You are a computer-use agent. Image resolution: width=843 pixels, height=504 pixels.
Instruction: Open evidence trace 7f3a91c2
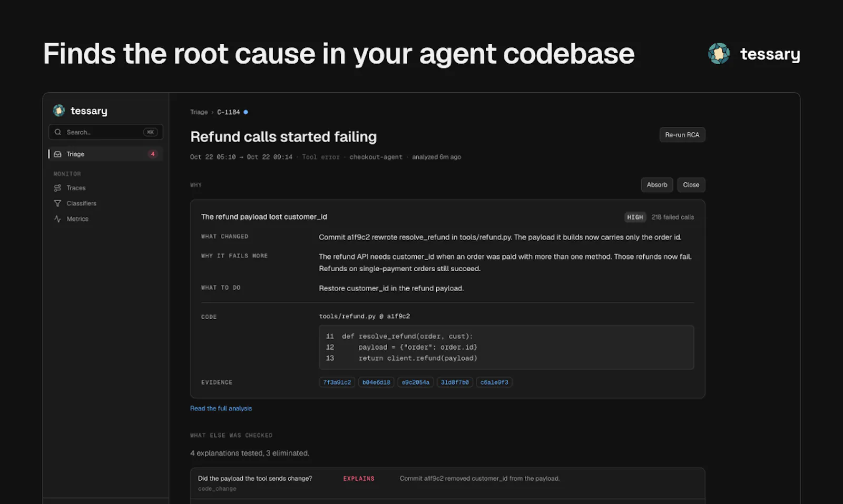click(x=337, y=382)
